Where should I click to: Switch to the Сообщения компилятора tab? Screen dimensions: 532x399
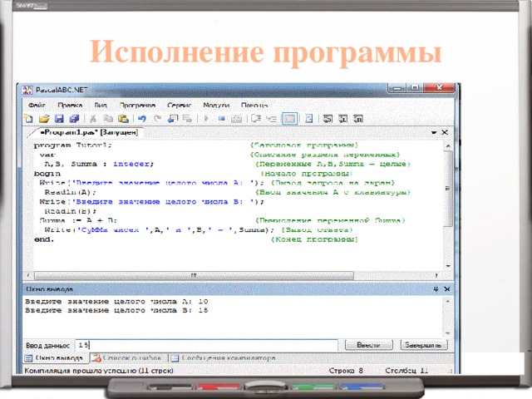tap(224, 358)
